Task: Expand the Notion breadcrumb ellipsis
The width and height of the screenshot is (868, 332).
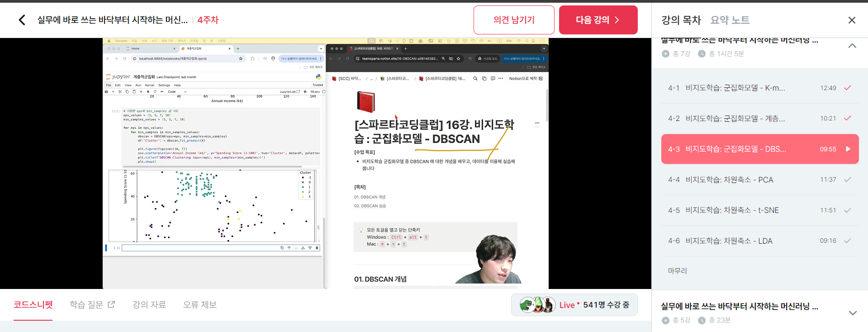Action: (371, 78)
